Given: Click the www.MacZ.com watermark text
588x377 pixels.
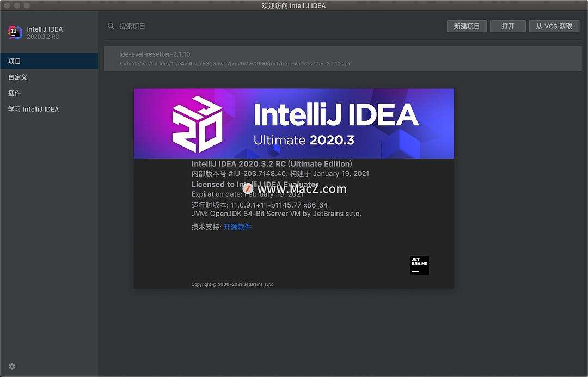Looking at the screenshot, I should [302, 189].
